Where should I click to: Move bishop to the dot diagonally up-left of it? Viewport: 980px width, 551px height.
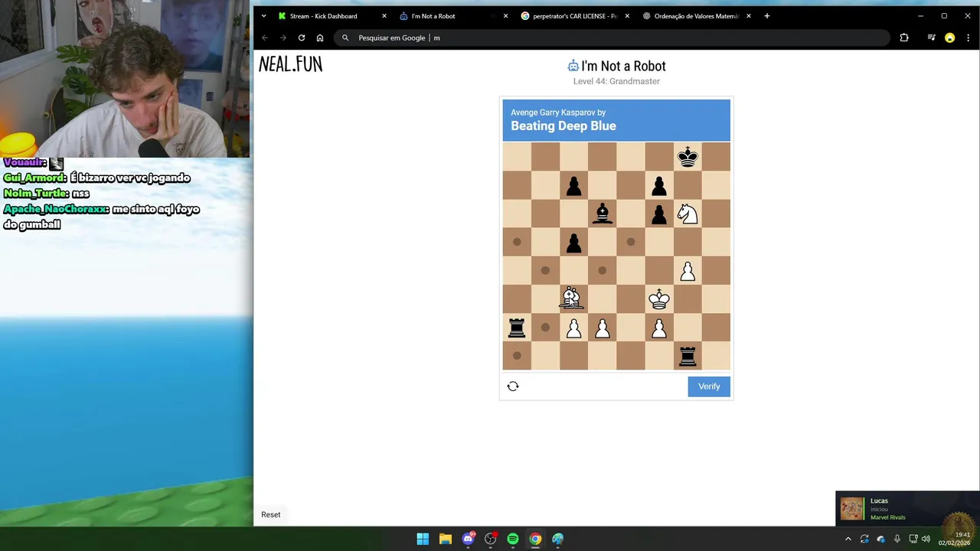[545, 270]
